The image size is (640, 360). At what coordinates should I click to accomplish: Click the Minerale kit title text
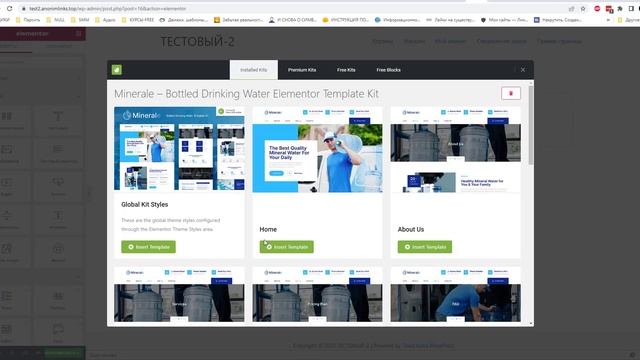click(x=246, y=94)
